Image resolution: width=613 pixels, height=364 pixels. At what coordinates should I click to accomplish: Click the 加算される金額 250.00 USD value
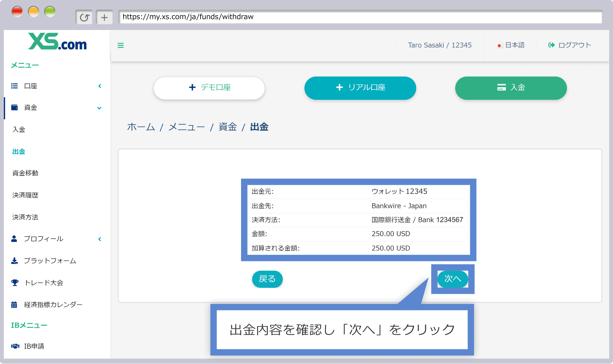point(391,248)
